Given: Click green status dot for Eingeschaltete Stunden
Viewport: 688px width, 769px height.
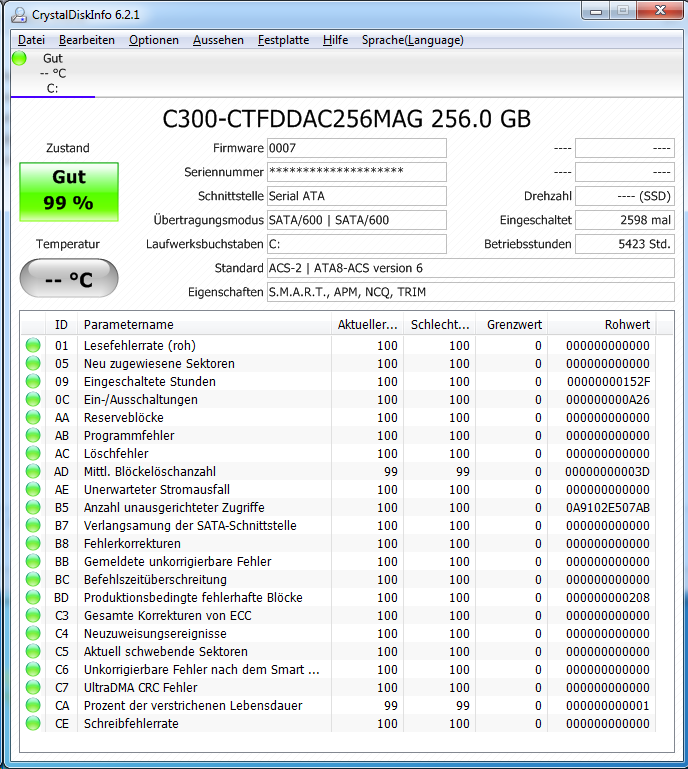Looking at the screenshot, I should [33, 382].
